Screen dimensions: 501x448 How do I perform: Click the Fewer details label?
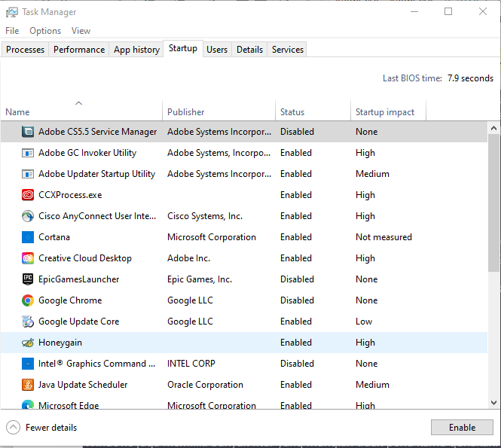pos(51,428)
